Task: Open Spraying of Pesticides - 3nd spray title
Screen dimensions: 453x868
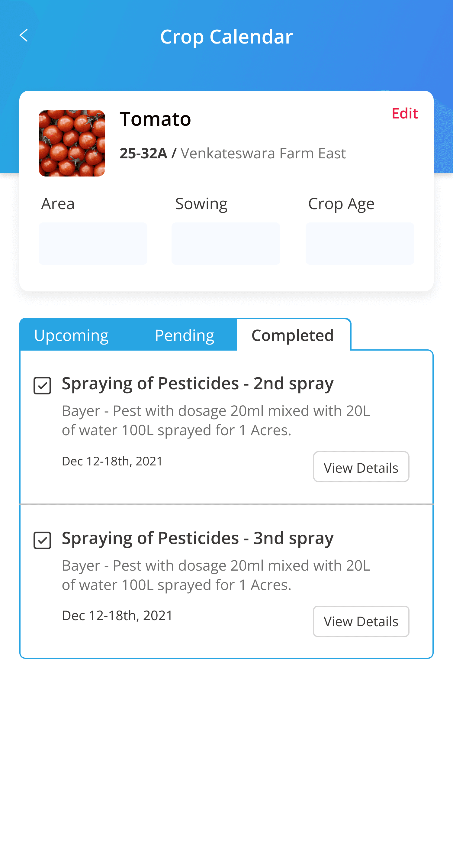Action: tap(198, 538)
